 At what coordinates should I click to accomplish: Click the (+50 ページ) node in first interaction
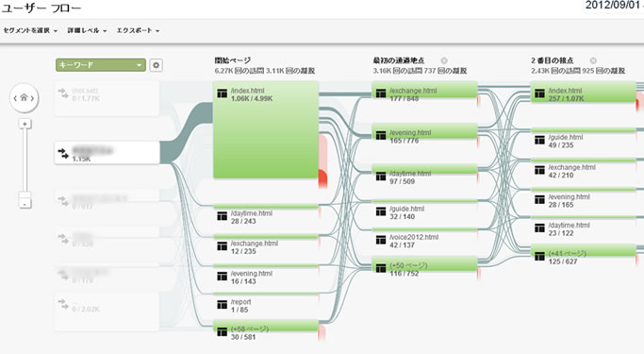[x=424, y=267]
